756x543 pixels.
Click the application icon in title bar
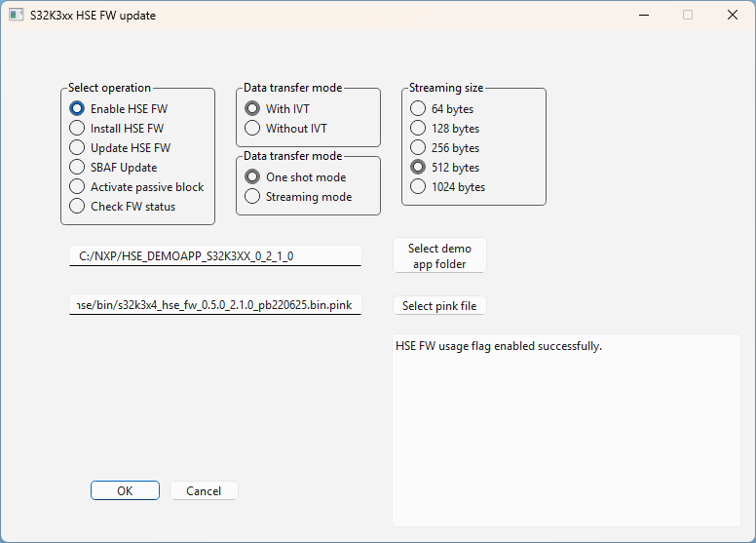click(x=16, y=16)
